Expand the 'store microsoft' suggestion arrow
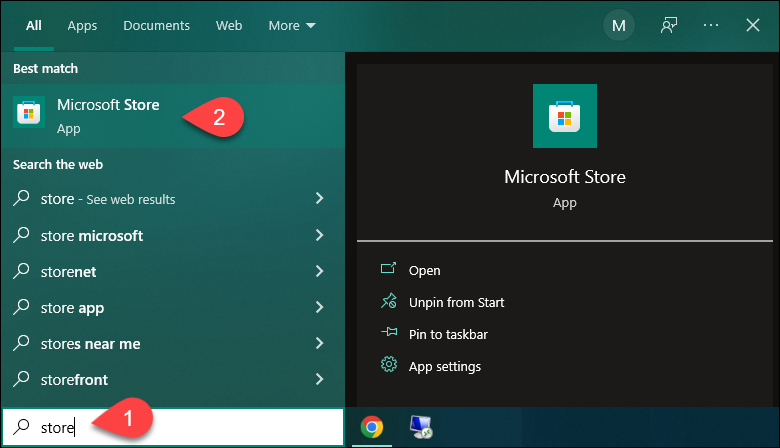This screenshot has height=448, width=780. pos(319,235)
